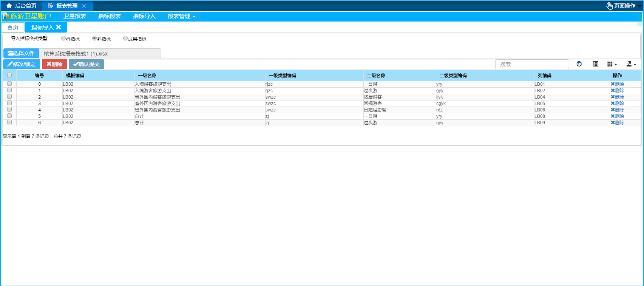Switch to the 首页 tab
This screenshot has width=644, height=286.
pyautogui.click(x=13, y=27)
